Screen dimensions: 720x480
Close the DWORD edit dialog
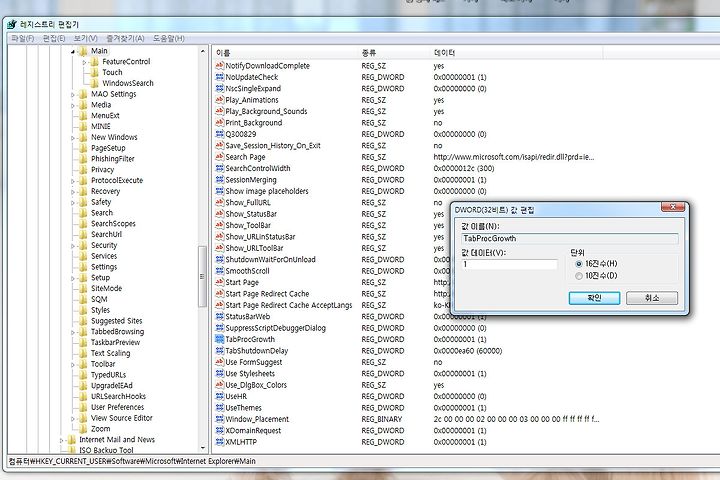(x=673, y=207)
